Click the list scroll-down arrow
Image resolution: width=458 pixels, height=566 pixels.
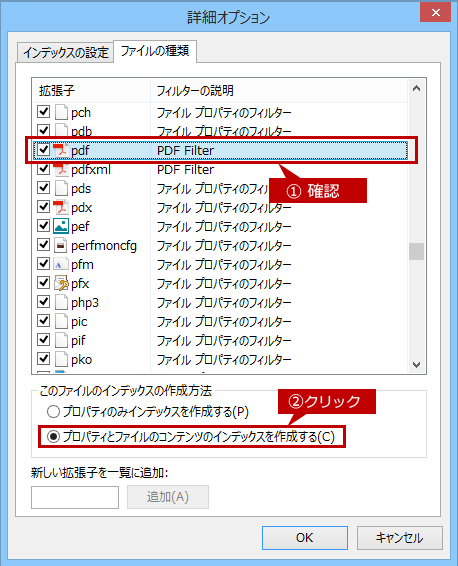click(416, 365)
